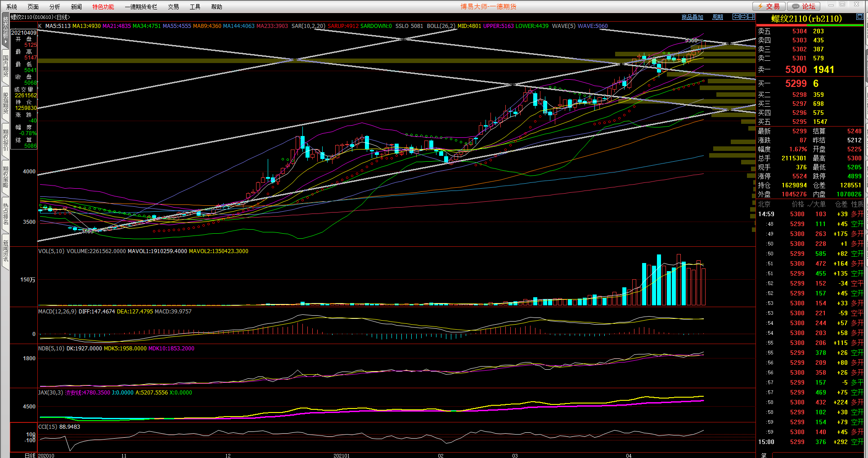
Task: Click the 卖一 ask price 5300
Action: point(796,69)
